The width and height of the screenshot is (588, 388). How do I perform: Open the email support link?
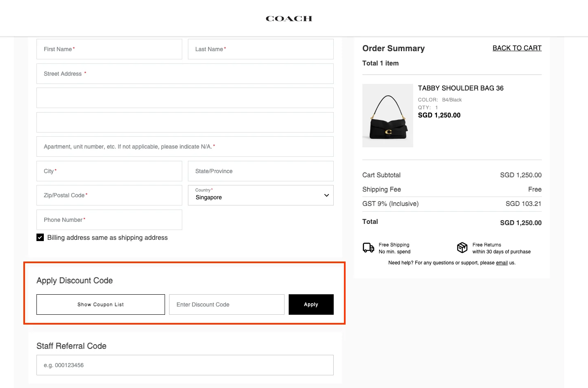click(x=502, y=263)
